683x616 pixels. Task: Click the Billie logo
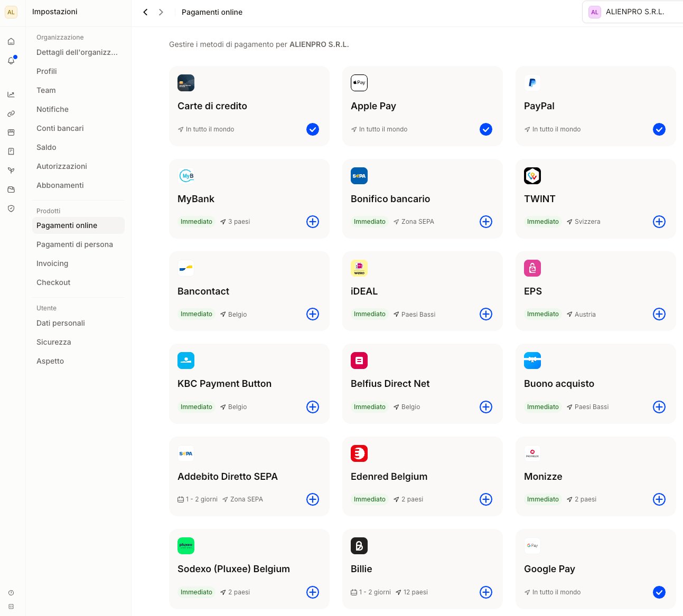359,546
